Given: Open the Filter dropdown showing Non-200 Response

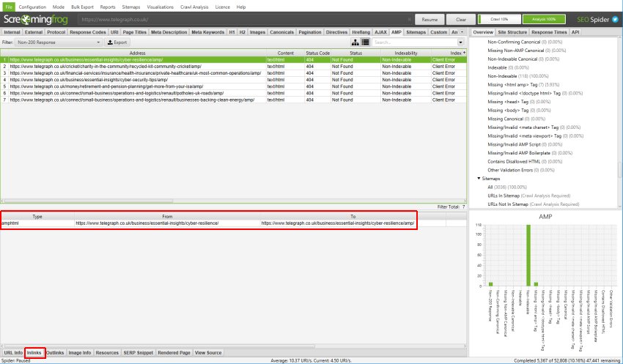Looking at the screenshot, I should [59, 42].
